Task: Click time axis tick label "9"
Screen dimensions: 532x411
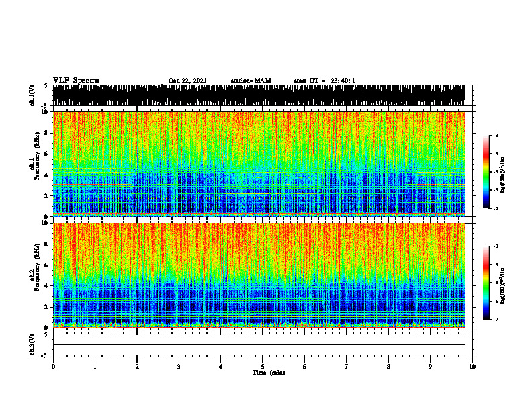Action: click(x=430, y=367)
